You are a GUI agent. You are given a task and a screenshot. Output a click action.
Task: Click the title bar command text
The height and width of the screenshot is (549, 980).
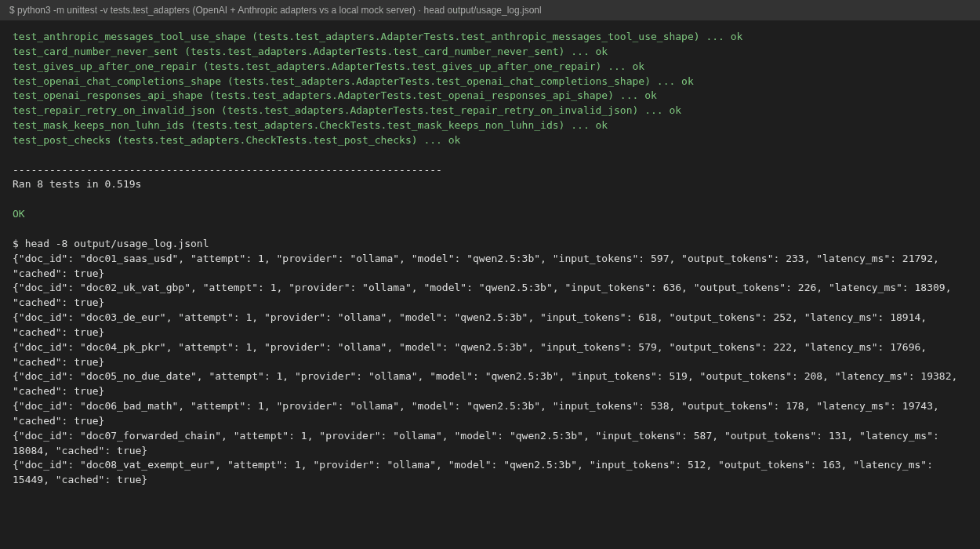tap(275, 10)
